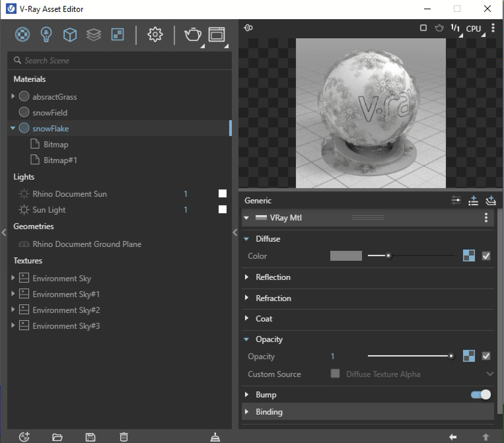Import asset file using folder icon

coord(57,437)
